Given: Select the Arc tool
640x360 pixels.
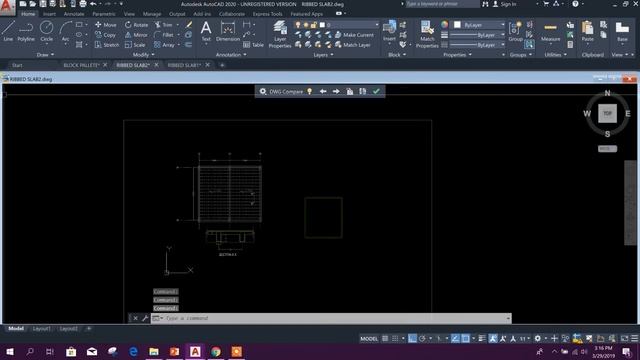Looking at the screenshot, I should click(65, 31).
